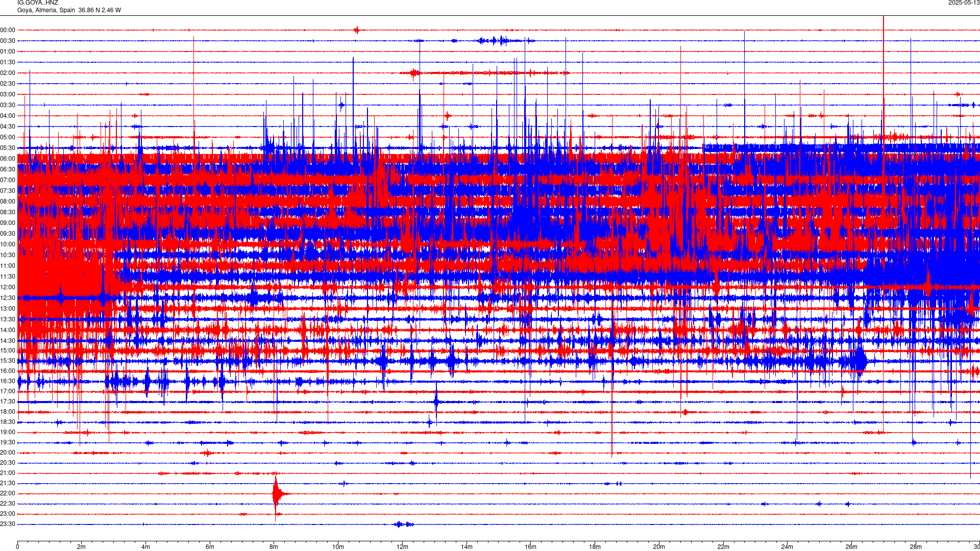Select the 18:00 time row label
Viewport: 980px width, 551px height.
8,412
